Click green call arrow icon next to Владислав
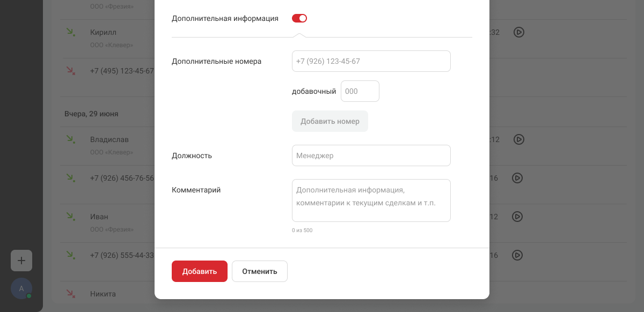644x312 pixels. pos(70,139)
